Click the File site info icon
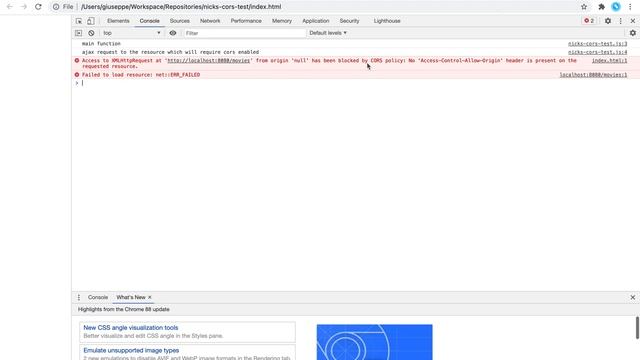640x360 pixels. pos(64,7)
